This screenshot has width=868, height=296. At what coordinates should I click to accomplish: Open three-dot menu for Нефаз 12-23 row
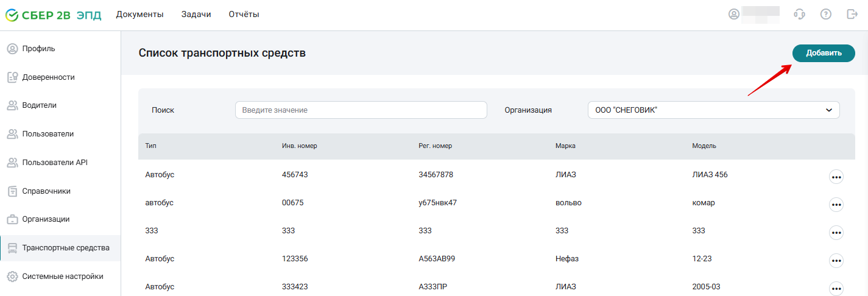click(836, 261)
